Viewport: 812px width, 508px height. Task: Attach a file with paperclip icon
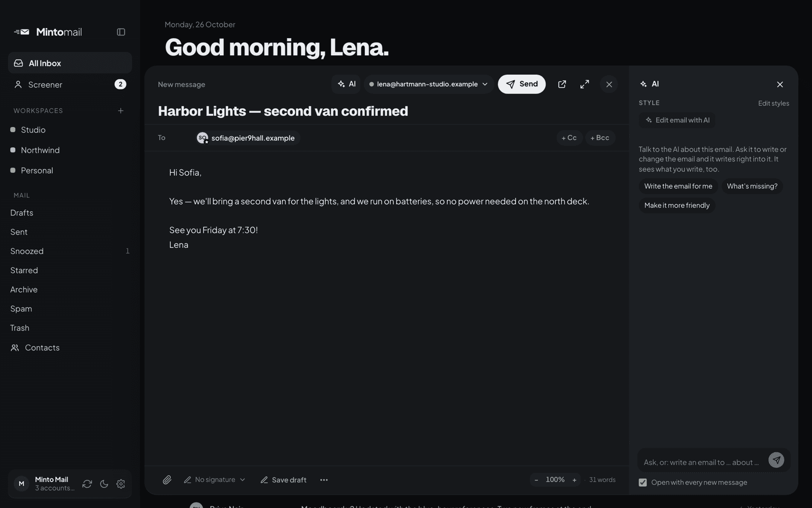pyautogui.click(x=167, y=480)
